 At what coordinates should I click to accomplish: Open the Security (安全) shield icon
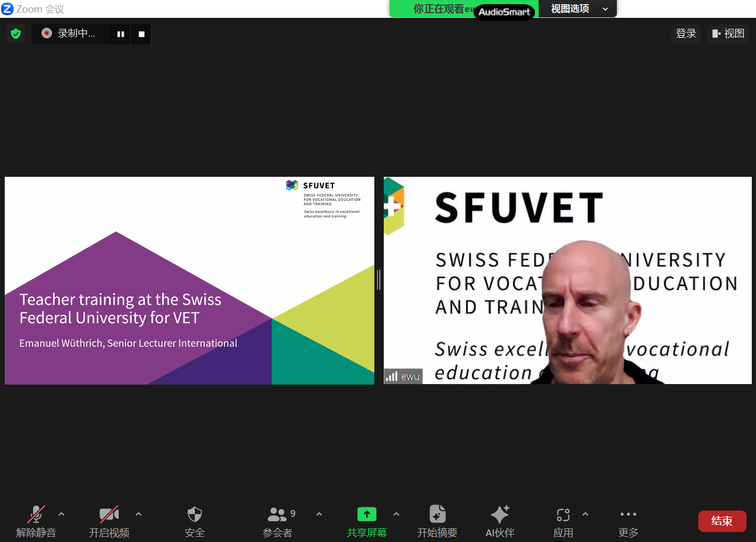(194, 520)
